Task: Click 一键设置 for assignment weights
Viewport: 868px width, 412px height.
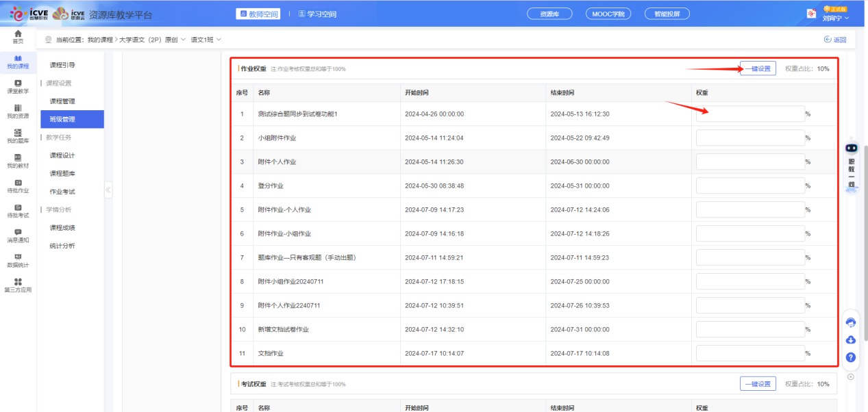Action: pyautogui.click(x=758, y=68)
